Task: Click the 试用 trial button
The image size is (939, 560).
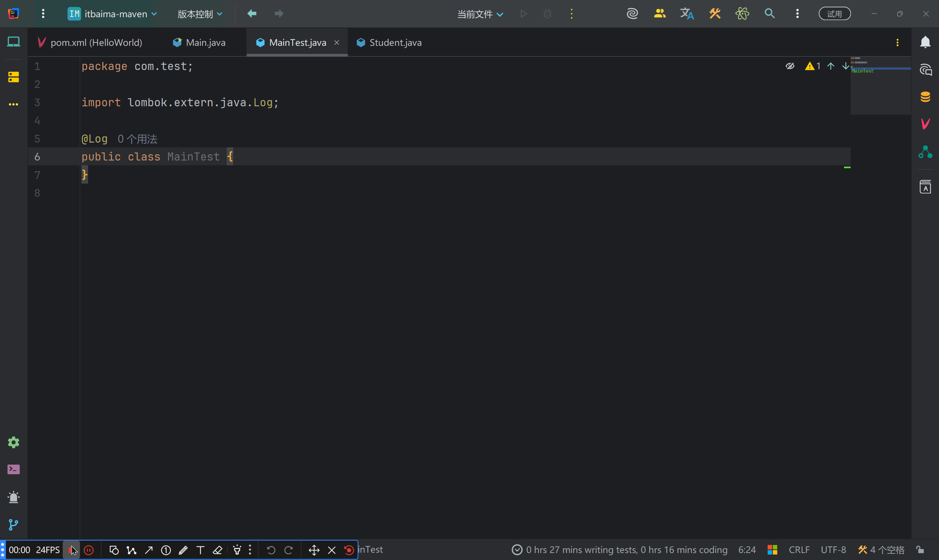Action: (834, 14)
